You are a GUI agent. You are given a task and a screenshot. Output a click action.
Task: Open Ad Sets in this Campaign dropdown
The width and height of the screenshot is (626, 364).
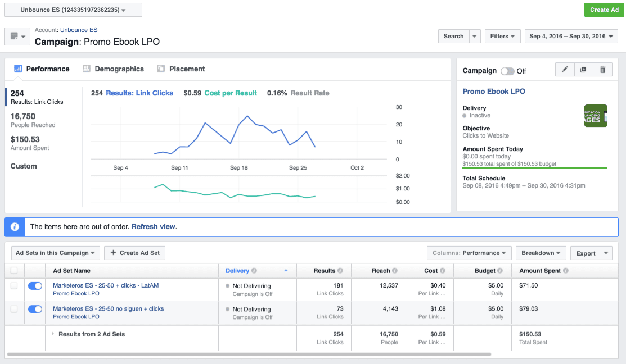[56, 253]
